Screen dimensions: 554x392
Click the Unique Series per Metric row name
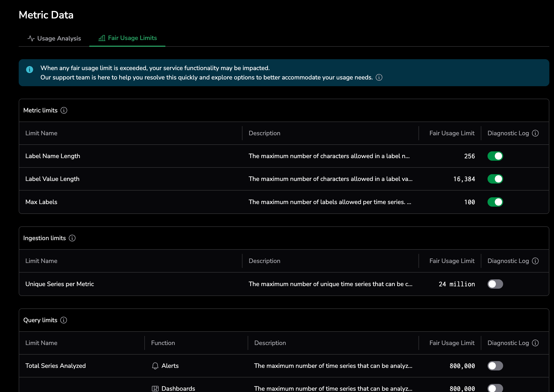[x=60, y=284]
